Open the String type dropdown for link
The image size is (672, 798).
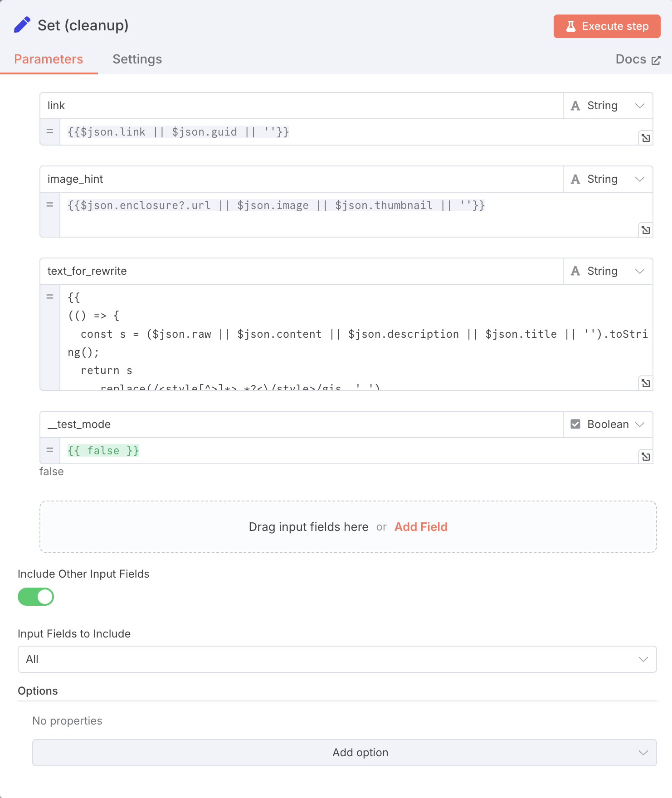[x=608, y=106]
